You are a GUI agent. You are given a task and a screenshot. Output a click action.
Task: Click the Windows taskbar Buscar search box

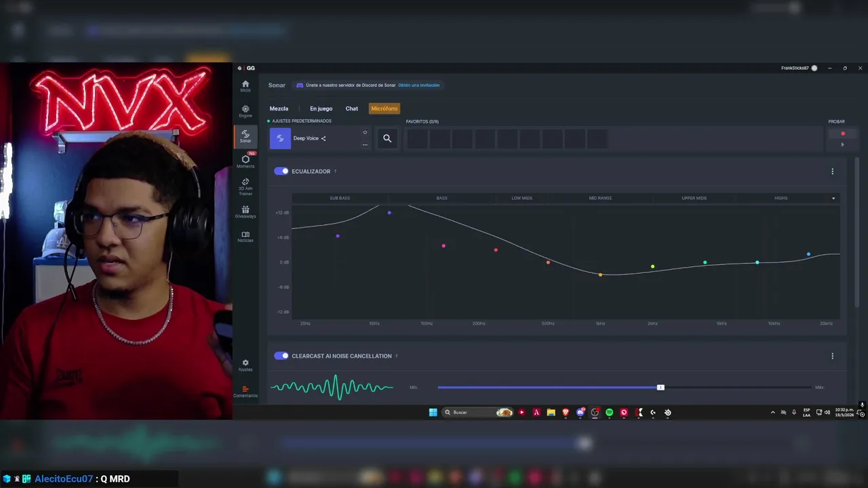(478, 412)
